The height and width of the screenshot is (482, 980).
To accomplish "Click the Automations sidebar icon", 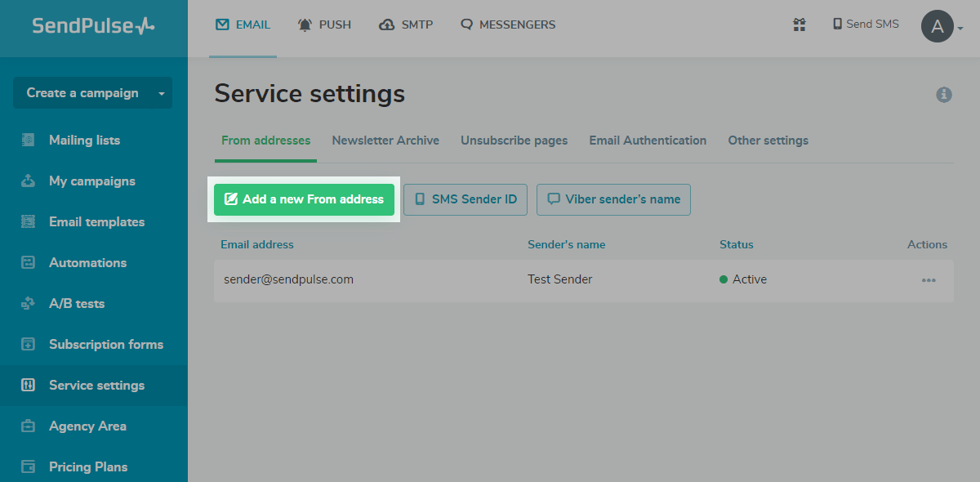I will 29,262.
